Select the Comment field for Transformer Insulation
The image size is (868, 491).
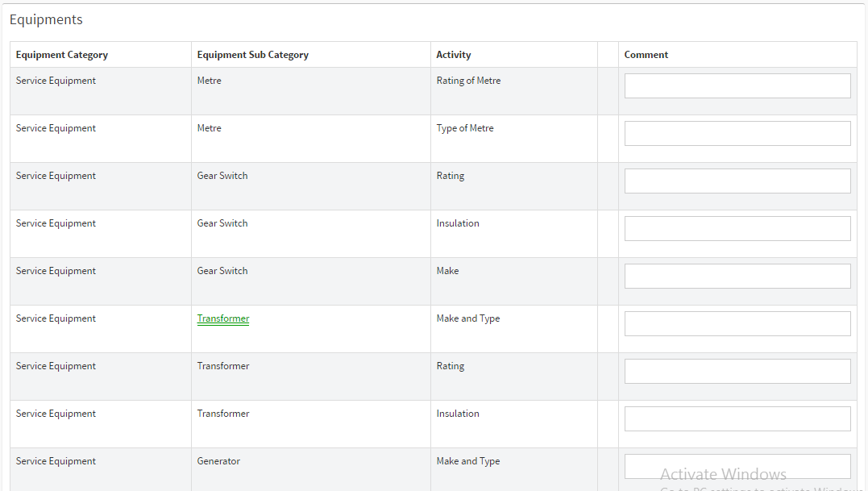[x=737, y=419]
